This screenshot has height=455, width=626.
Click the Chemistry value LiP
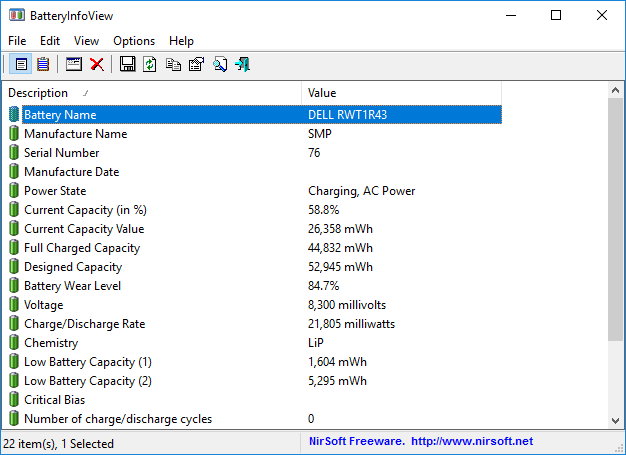316,343
